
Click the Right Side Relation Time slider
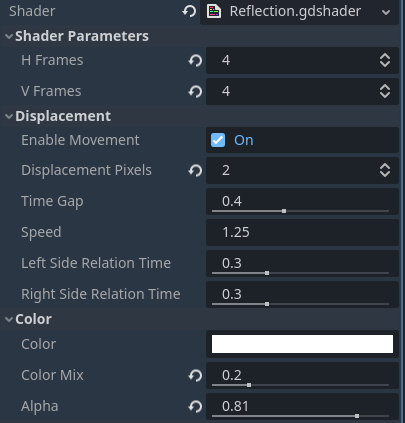point(300,304)
